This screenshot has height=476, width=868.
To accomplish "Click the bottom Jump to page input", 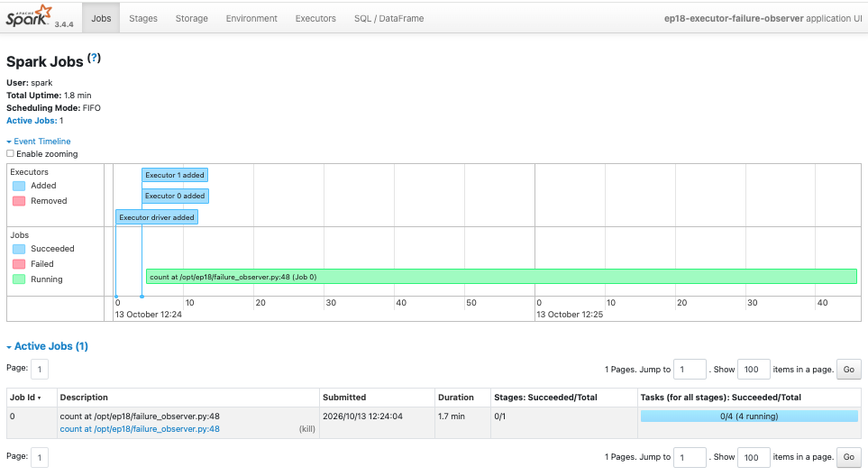I will [690, 457].
